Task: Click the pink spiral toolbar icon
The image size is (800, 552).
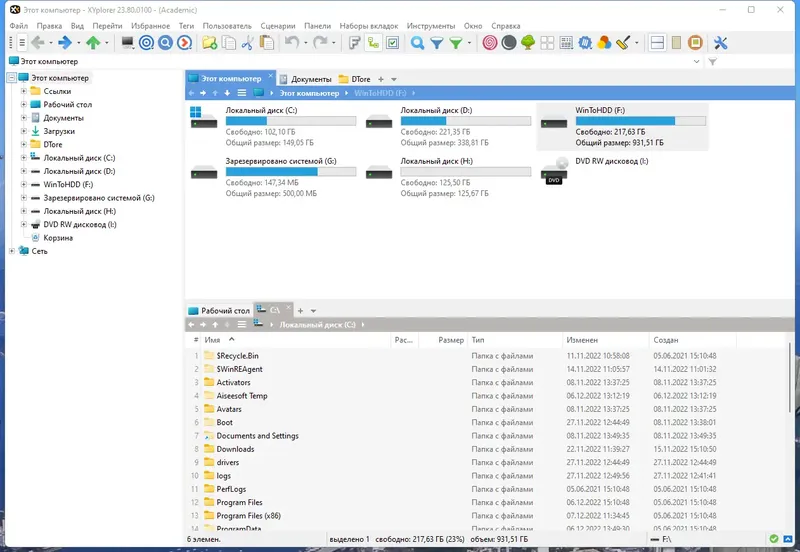Action: coord(490,43)
